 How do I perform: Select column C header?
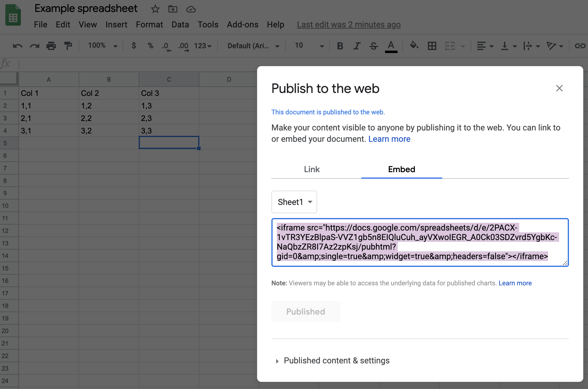click(169, 80)
